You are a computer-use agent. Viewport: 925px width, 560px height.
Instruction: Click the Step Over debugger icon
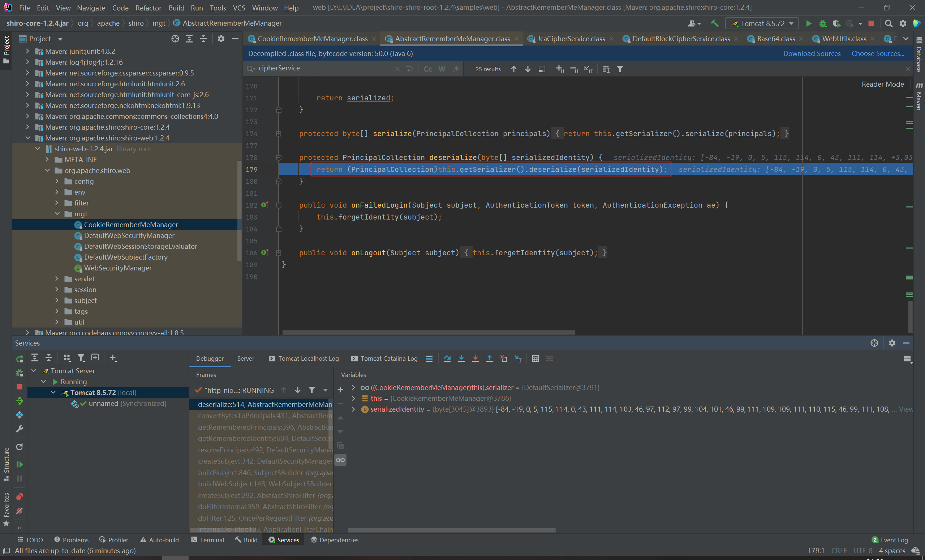(x=447, y=359)
